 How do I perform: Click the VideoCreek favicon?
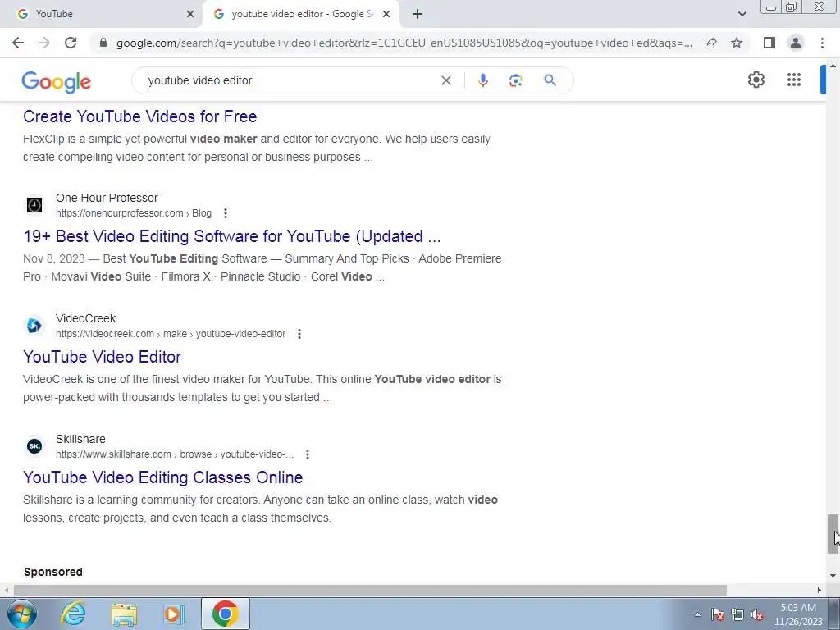[x=34, y=326]
